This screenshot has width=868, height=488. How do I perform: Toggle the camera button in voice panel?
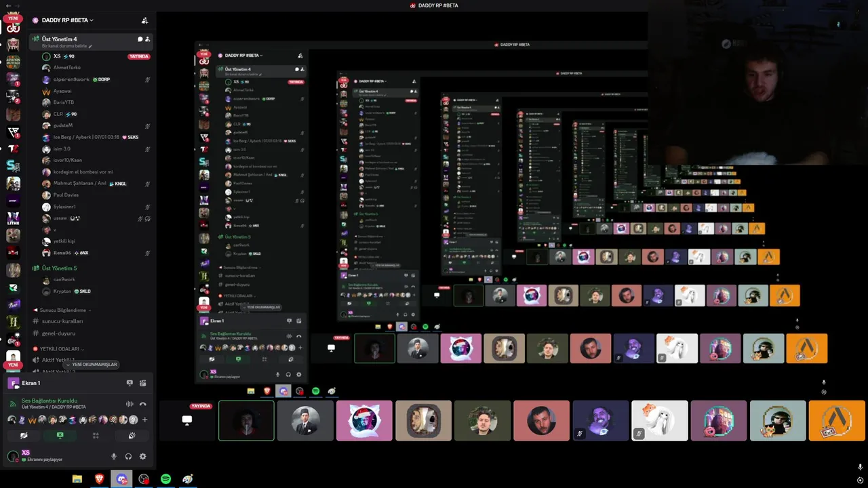[24, 435]
